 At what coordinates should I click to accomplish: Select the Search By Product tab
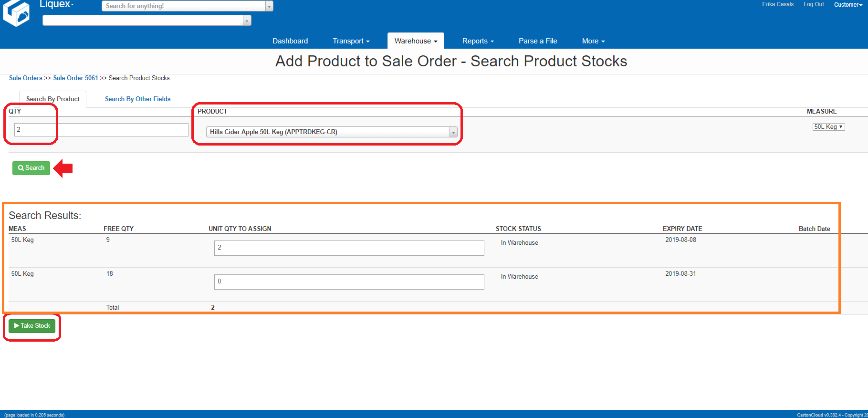[53, 99]
